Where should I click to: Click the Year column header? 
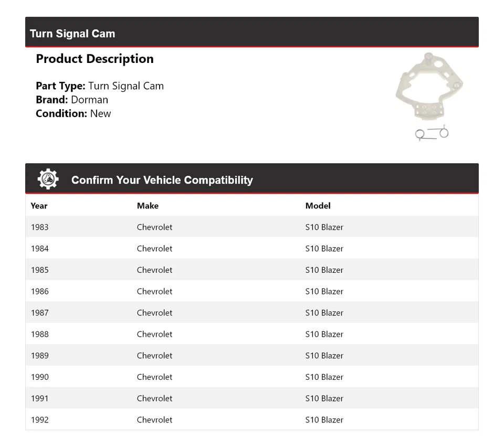tap(39, 206)
